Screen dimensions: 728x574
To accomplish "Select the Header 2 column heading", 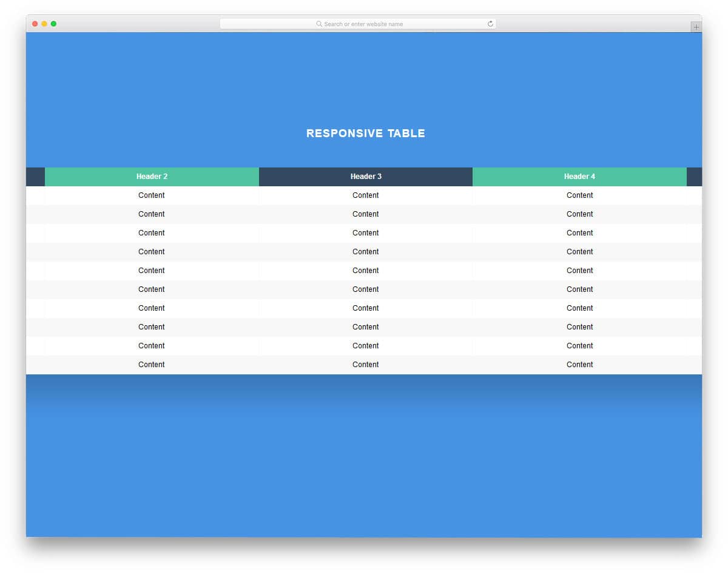I will click(x=152, y=177).
